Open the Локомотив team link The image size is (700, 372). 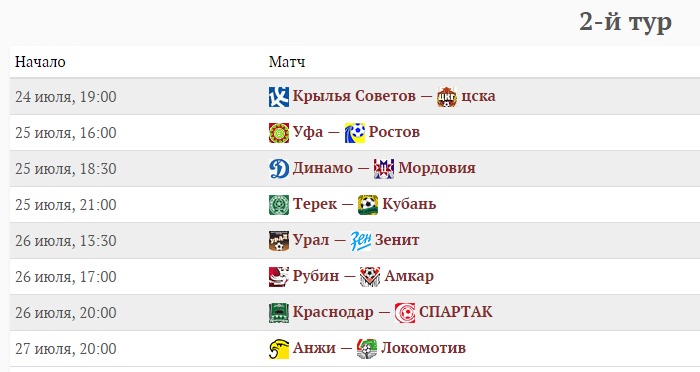423,347
